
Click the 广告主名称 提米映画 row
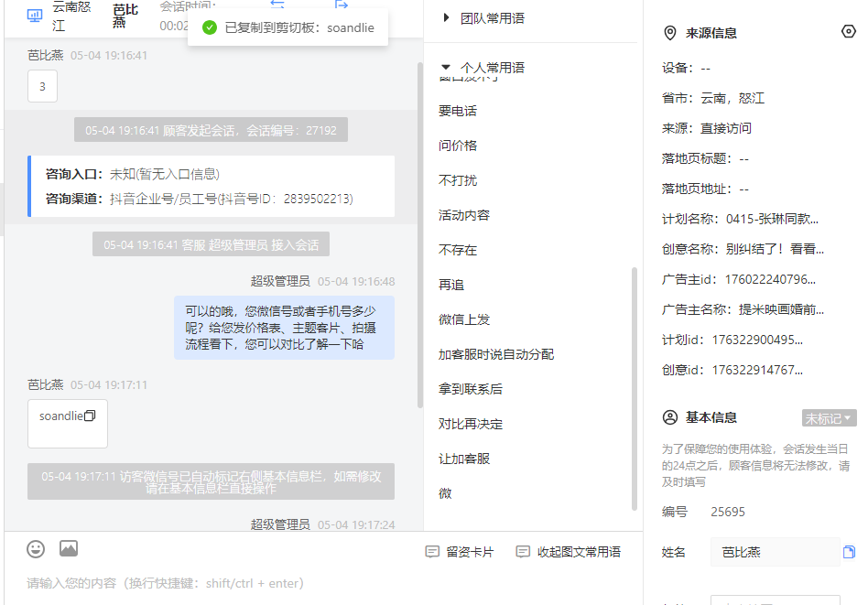pos(743,309)
